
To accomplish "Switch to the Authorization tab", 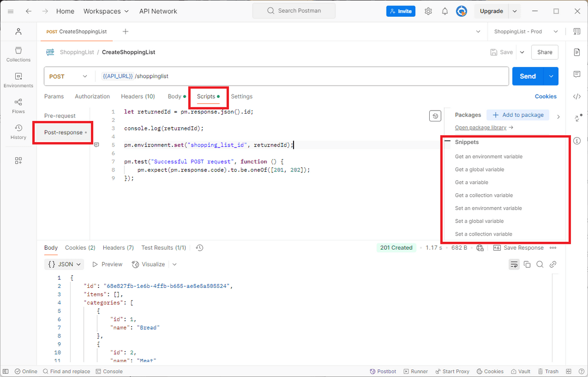I will point(92,96).
